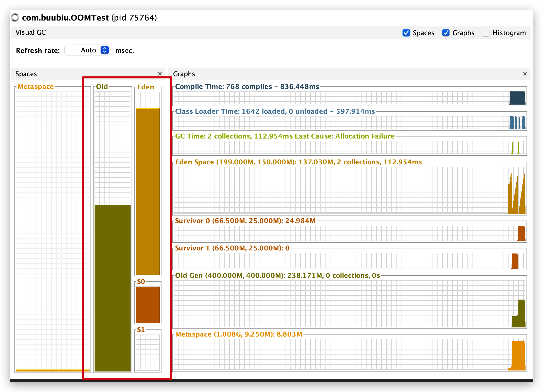Close the Graphs panel
Image resolution: width=543 pixels, height=392 pixels.
coord(525,74)
